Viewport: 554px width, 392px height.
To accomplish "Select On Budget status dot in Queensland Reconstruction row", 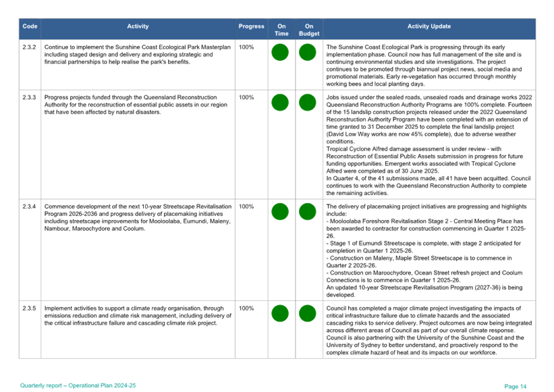I will [308, 103].
